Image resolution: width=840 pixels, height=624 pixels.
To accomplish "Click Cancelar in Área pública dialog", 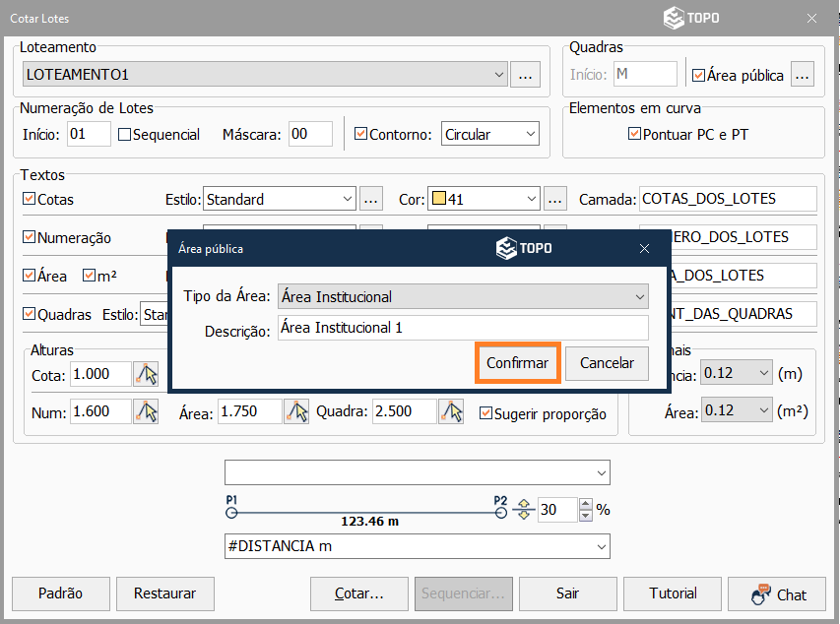I will 607,363.
